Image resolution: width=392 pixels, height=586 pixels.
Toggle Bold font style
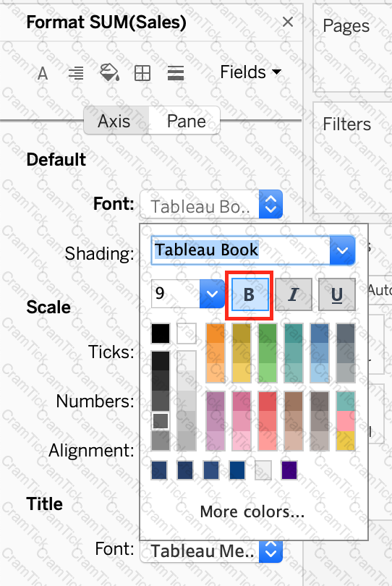pos(250,294)
